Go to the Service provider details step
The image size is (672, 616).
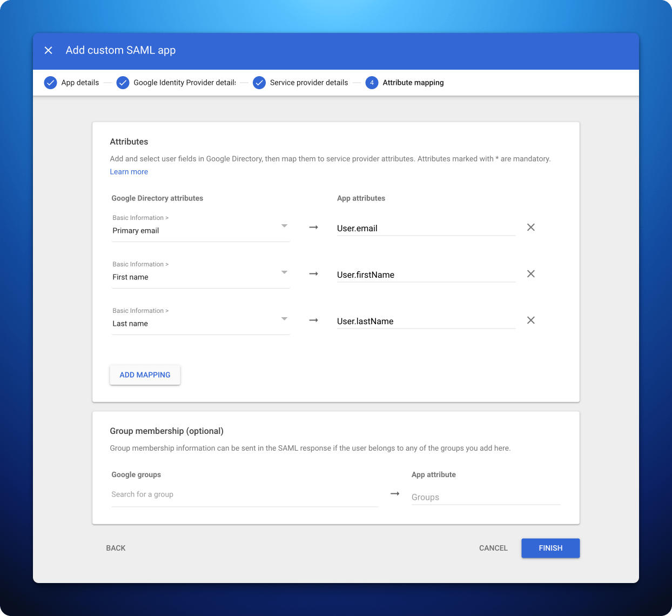[309, 82]
